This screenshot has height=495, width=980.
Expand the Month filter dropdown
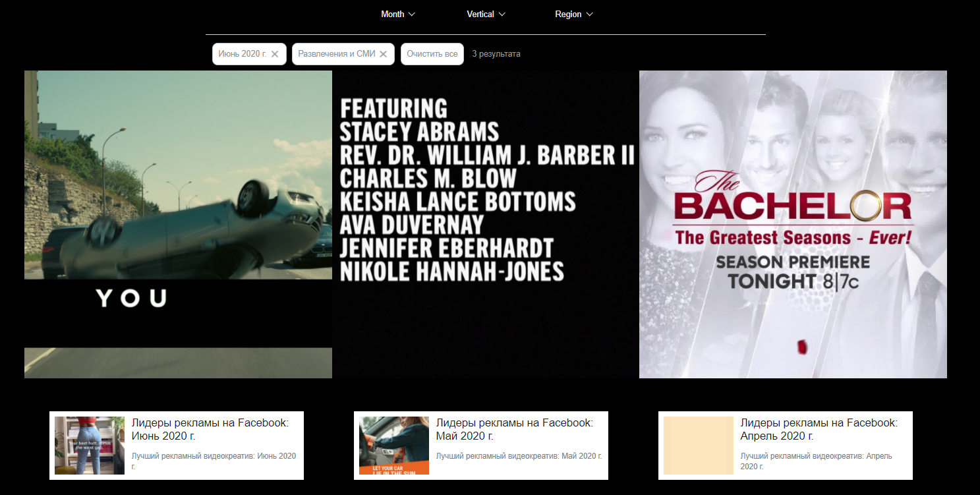click(x=398, y=15)
